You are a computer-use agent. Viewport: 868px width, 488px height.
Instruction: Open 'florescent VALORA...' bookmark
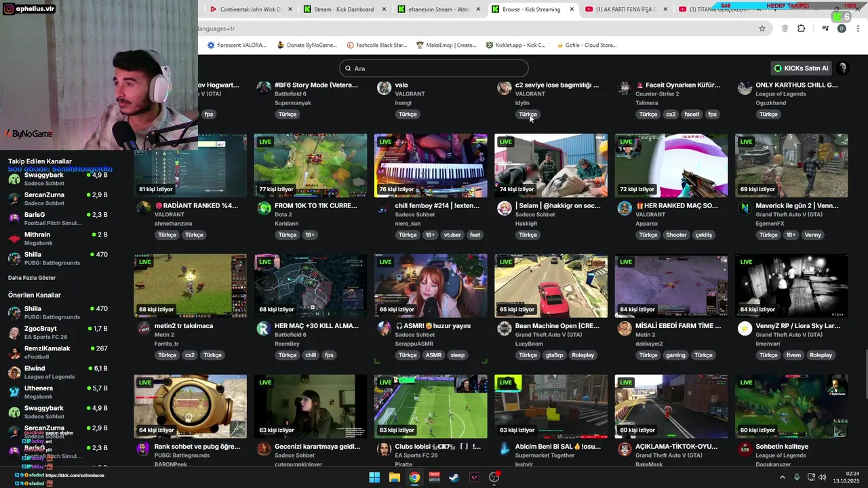point(237,45)
